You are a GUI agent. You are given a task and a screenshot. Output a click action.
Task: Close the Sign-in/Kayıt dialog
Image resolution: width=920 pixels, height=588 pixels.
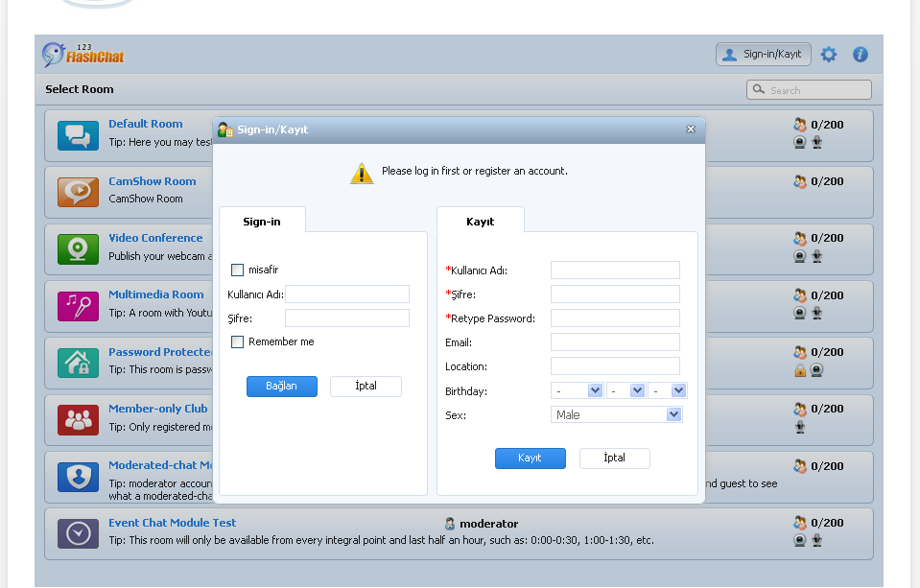click(x=691, y=129)
